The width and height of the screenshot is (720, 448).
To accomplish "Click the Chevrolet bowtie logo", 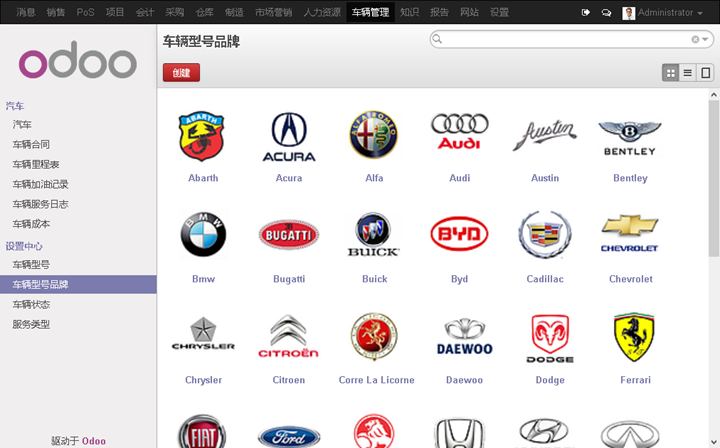I will pyautogui.click(x=630, y=233).
